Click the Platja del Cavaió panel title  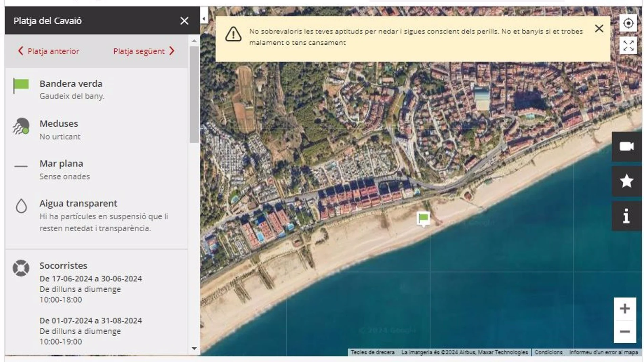47,21
